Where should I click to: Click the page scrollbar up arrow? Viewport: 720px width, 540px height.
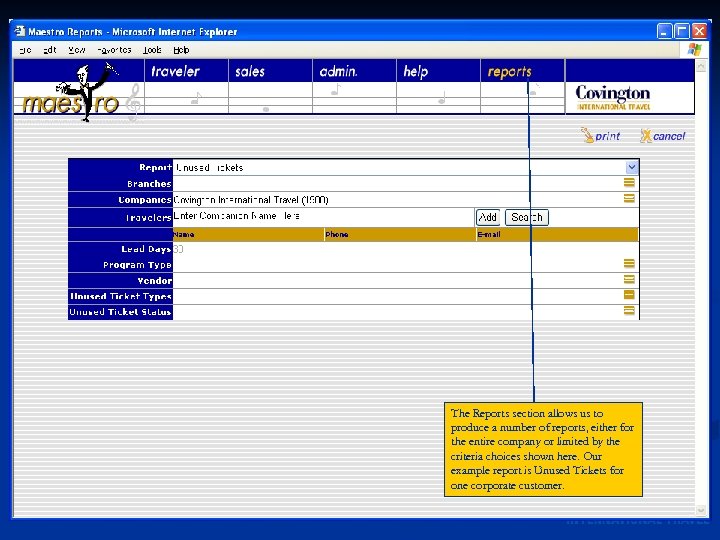(701, 67)
